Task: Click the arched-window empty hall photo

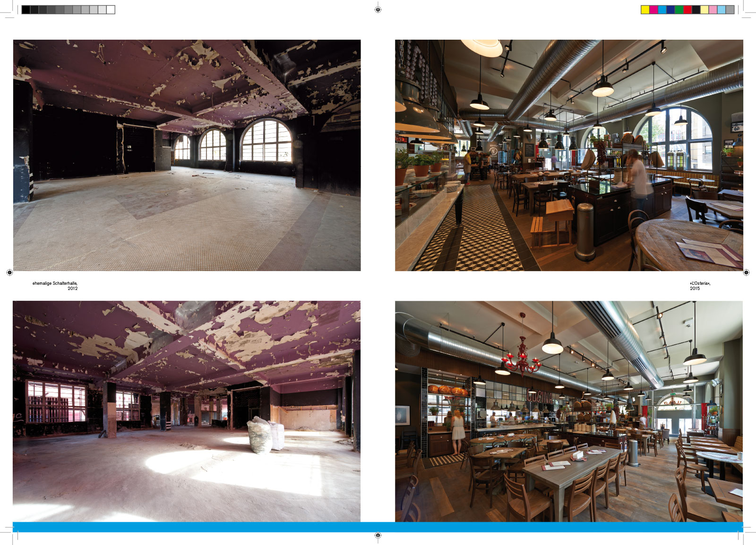Action: click(187, 155)
